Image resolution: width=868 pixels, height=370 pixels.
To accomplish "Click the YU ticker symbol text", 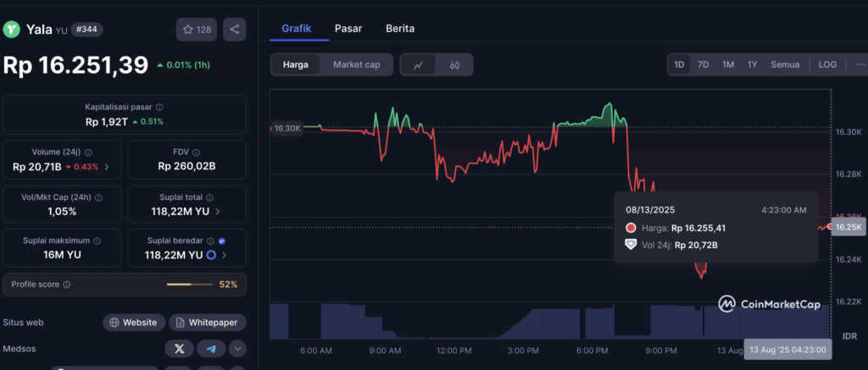I will (x=61, y=30).
